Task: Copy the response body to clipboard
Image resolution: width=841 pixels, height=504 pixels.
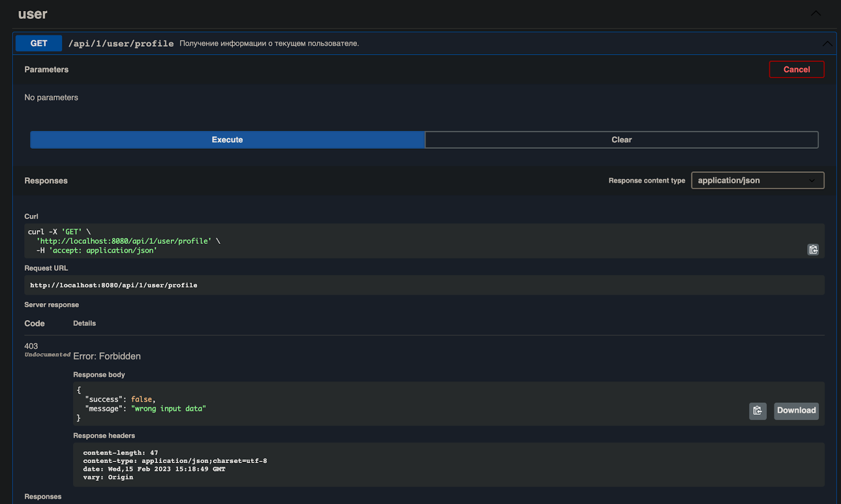Action: tap(757, 411)
